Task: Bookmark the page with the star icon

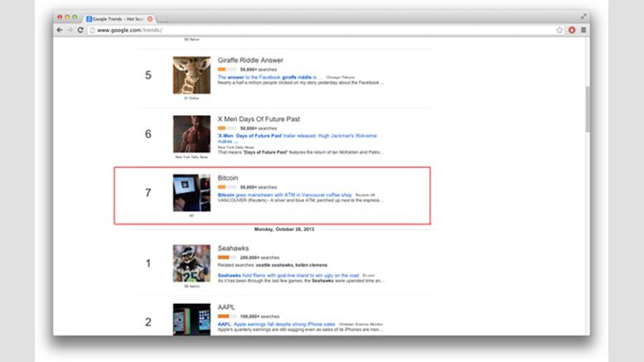Action: click(x=559, y=30)
